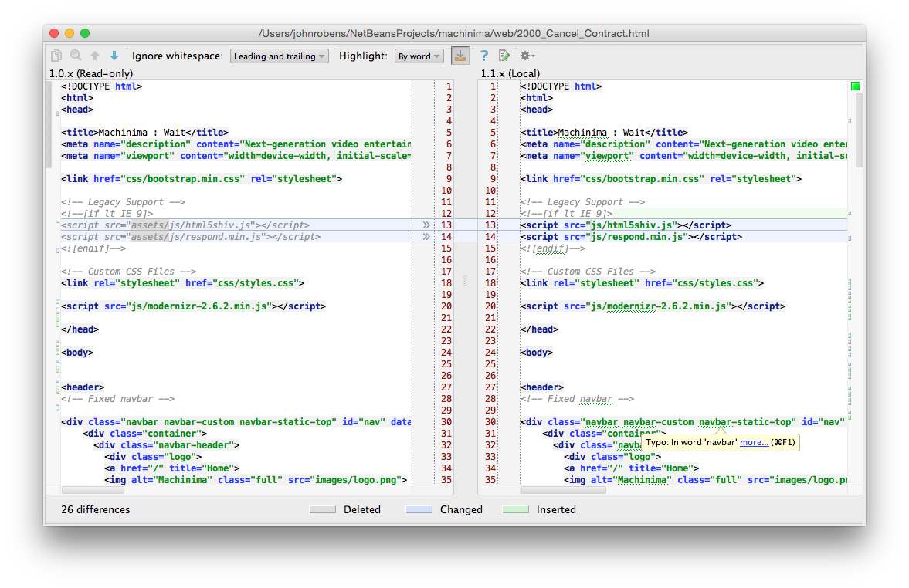The width and height of the screenshot is (909, 588).
Task: Click the window title file path
Action: click(x=454, y=33)
